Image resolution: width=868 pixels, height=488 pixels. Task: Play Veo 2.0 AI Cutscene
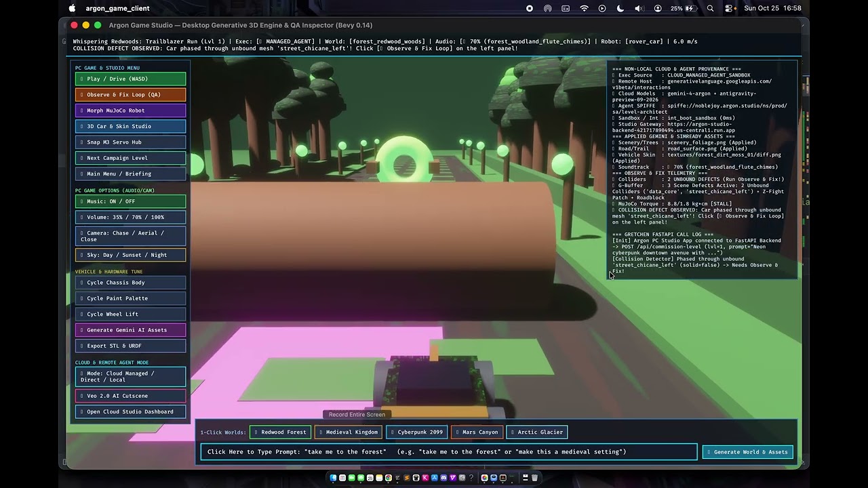pos(130,396)
